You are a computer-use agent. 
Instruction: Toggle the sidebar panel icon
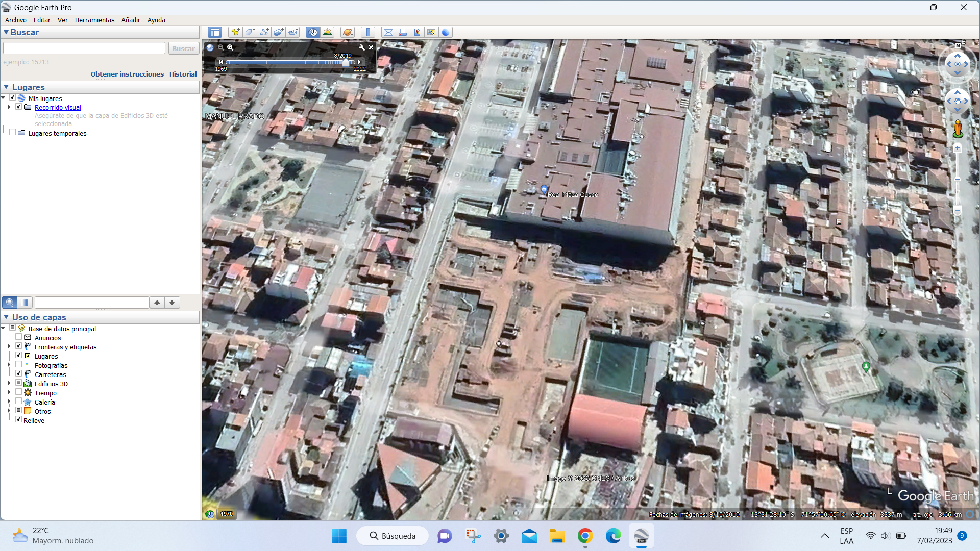pyautogui.click(x=215, y=32)
